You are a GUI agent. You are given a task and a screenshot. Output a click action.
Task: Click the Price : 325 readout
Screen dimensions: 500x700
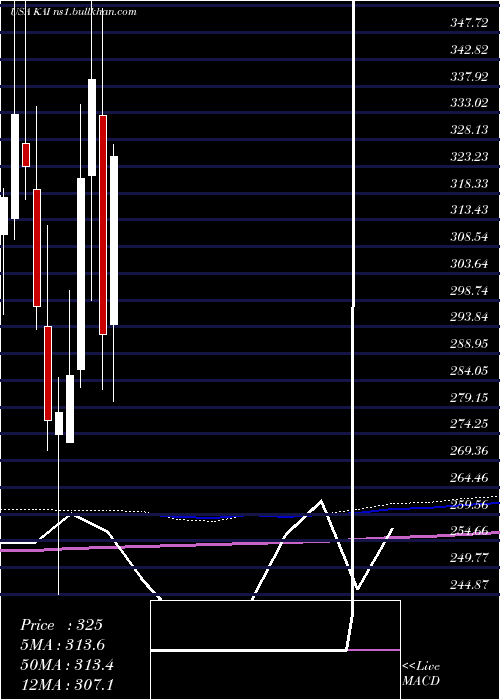click(62, 625)
